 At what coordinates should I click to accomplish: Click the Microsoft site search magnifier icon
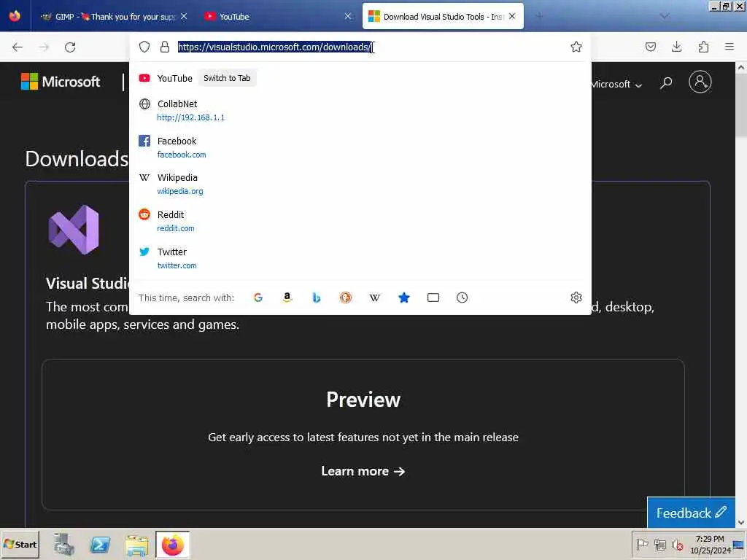tap(666, 83)
